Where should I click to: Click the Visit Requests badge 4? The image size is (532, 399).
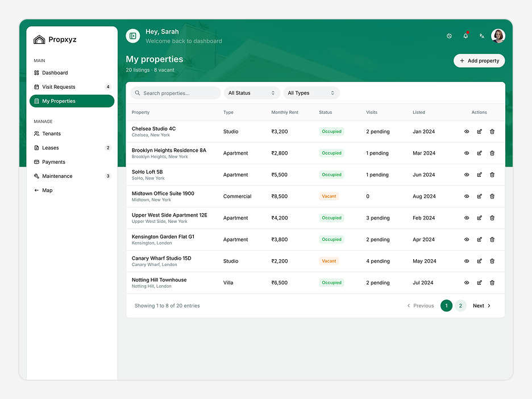click(108, 87)
